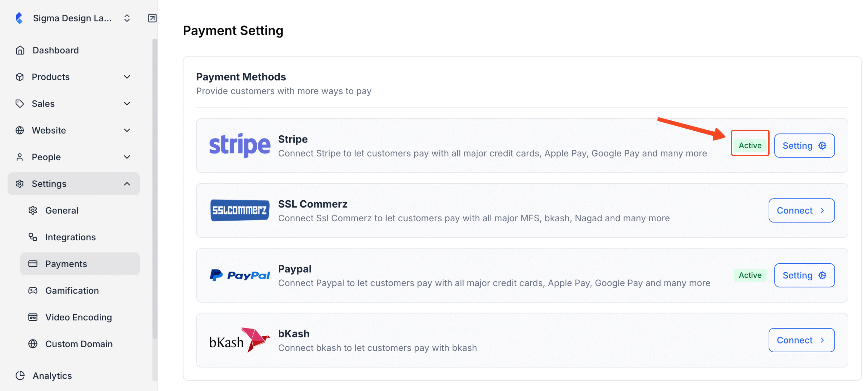Image resolution: width=868 pixels, height=391 pixels.
Task: Connect the SSL Commerz payment method
Action: tap(801, 210)
